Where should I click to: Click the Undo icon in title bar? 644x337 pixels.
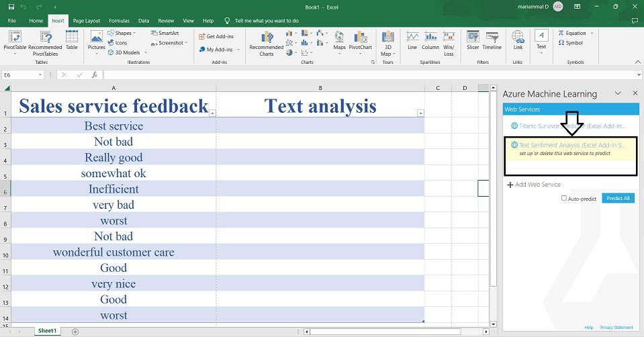tap(24, 7)
